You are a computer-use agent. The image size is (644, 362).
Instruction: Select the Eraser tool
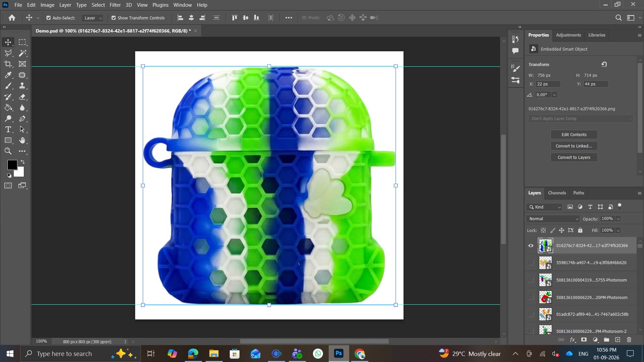pos(22,97)
